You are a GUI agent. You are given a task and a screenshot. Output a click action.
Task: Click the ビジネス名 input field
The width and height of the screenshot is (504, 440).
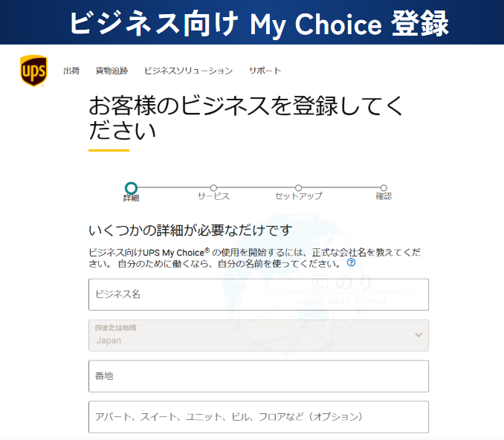coord(258,294)
